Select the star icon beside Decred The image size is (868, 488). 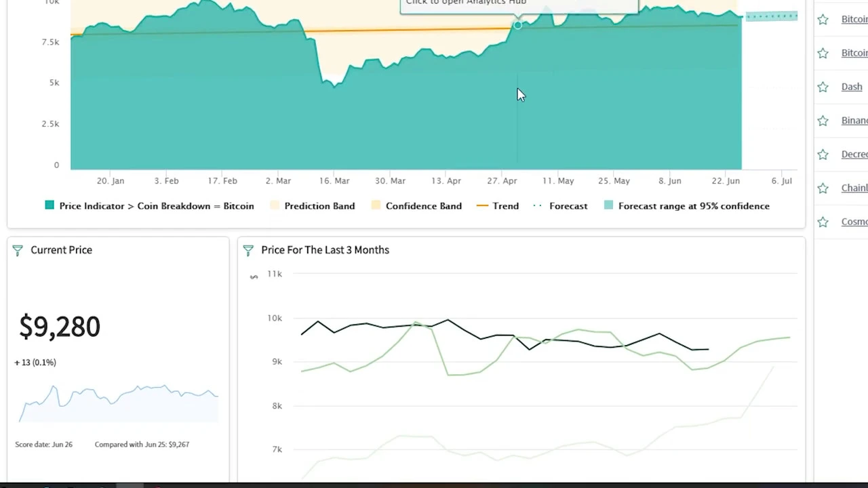tap(823, 154)
